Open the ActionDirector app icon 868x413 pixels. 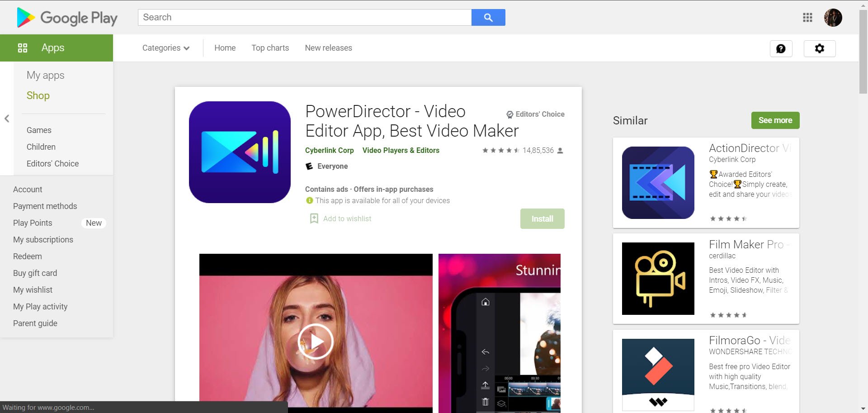658,183
